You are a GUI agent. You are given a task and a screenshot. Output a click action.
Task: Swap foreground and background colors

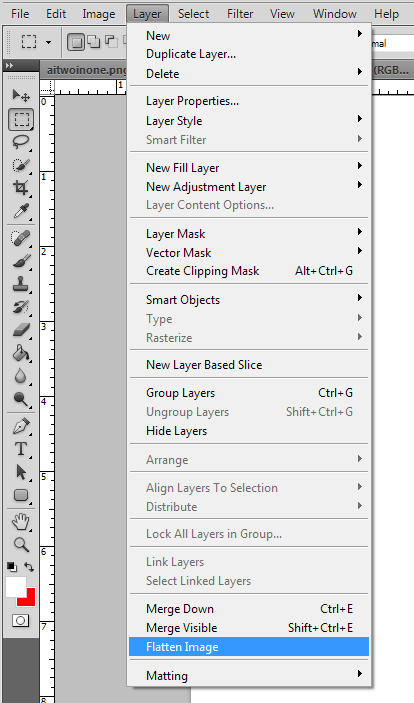tap(29, 567)
